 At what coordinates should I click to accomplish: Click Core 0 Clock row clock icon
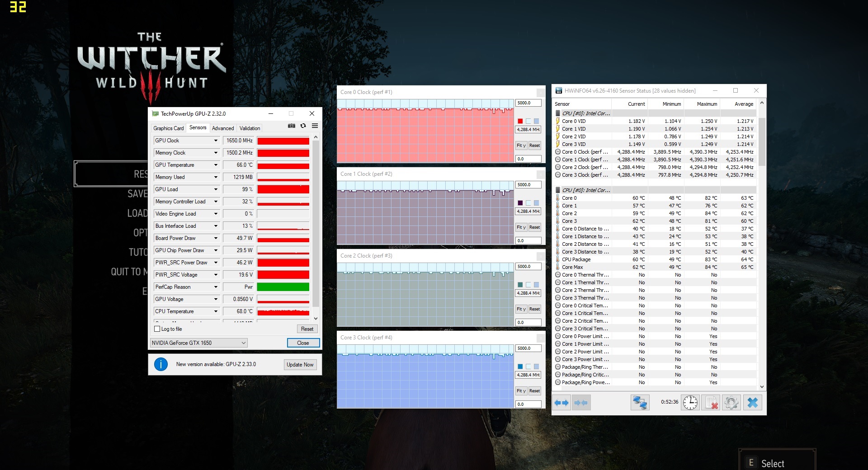click(x=558, y=152)
